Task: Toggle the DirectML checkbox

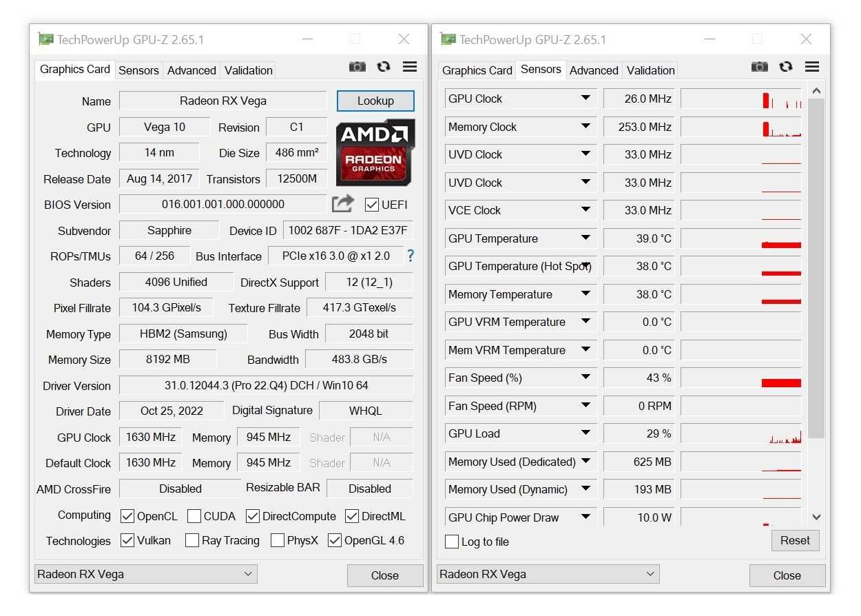Action: (x=352, y=516)
